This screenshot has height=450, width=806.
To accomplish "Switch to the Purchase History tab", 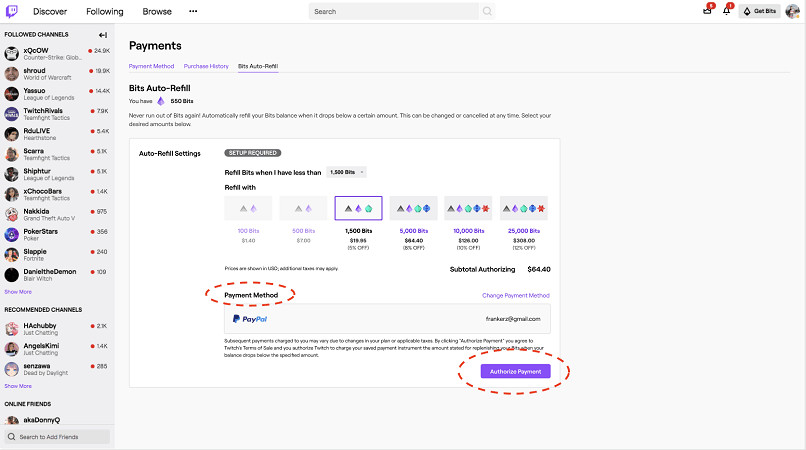I will point(206,66).
